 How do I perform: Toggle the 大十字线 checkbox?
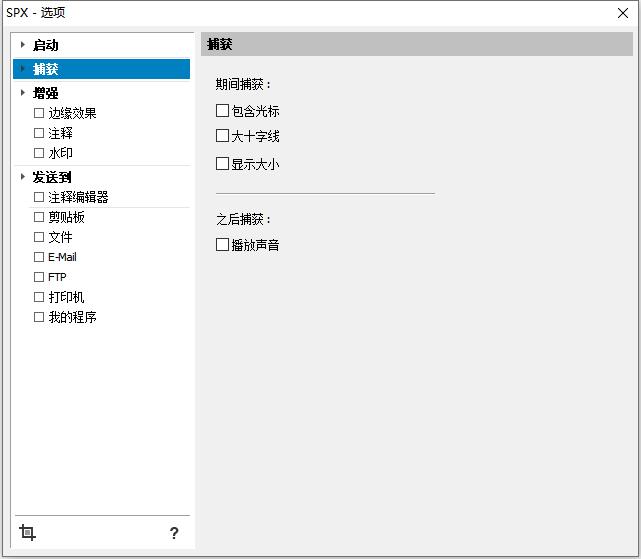(223, 135)
